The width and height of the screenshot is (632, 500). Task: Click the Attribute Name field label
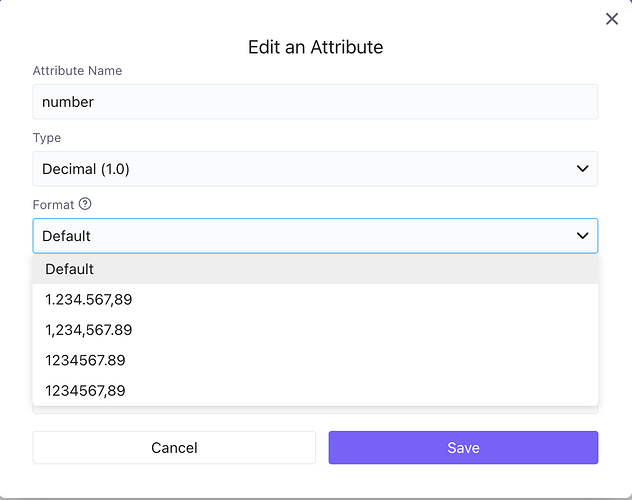click(78, 71)
